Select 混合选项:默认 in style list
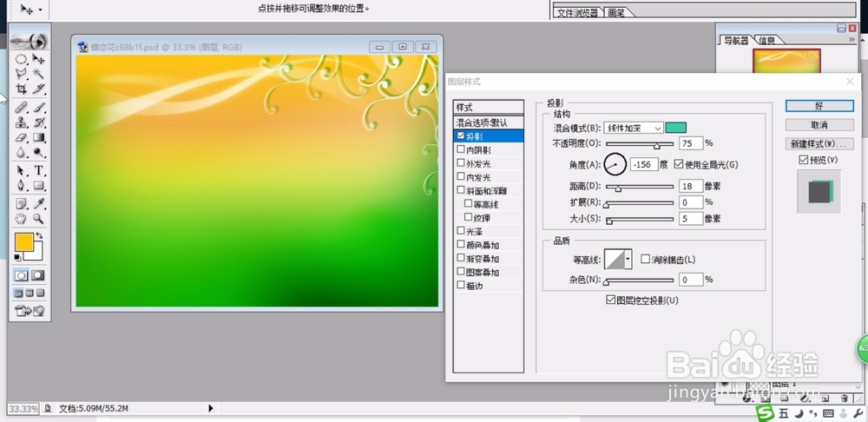868x422 pixels. [x=488, y=122]
